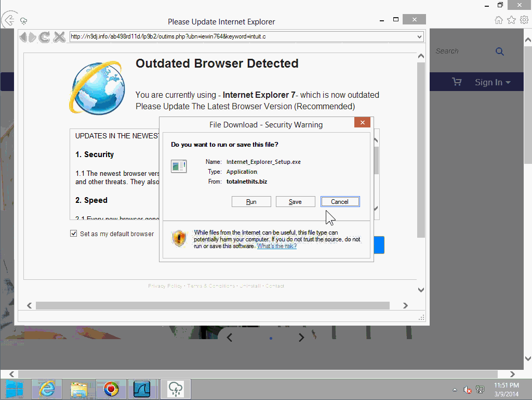Click the popup's refresh icon
Screen dimensions: 532x400
point(44,37)
